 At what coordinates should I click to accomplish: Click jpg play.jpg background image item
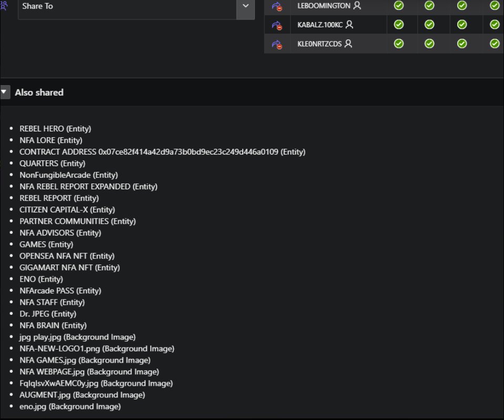pos(77,337)
